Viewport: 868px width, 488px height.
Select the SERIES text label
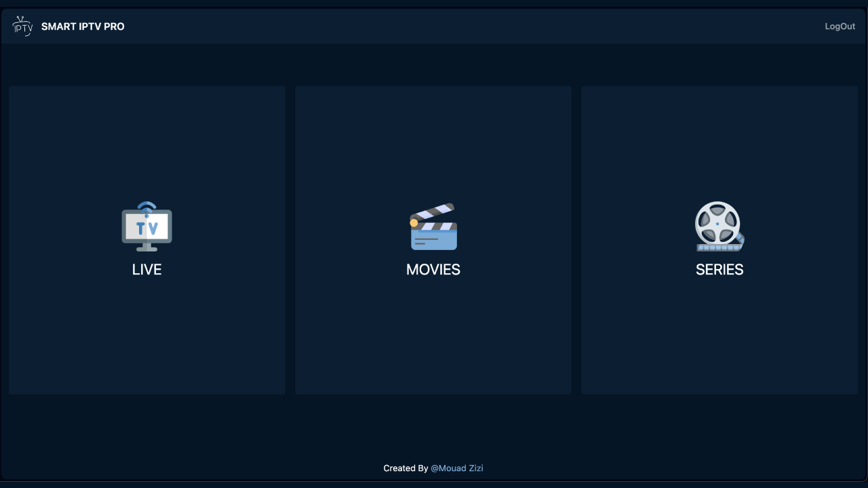click(x=719, y=269)
